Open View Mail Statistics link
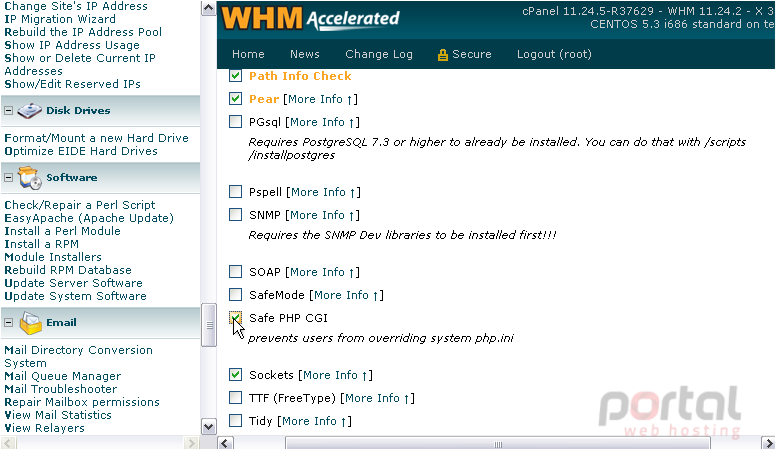The height and width of the screenshot is (450, 776). click(x=58, y=415)
